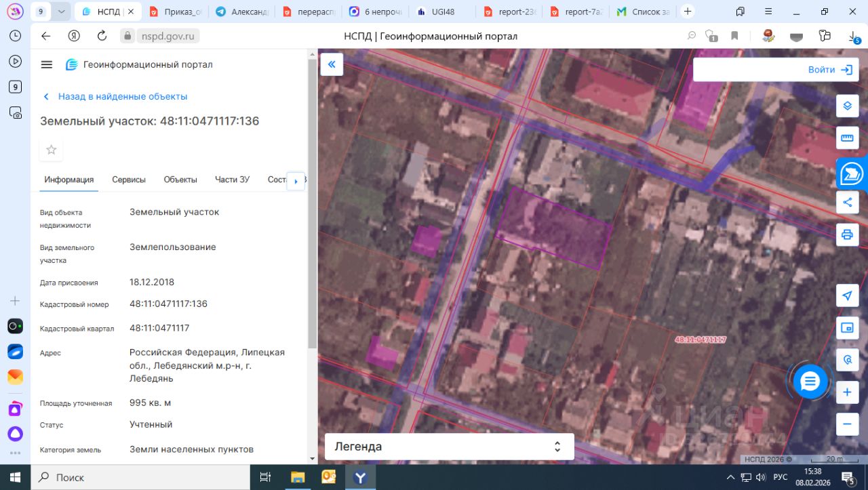Switch to the Сервисы tab
This screenshot has width=868, height=490.
(129, 180)
